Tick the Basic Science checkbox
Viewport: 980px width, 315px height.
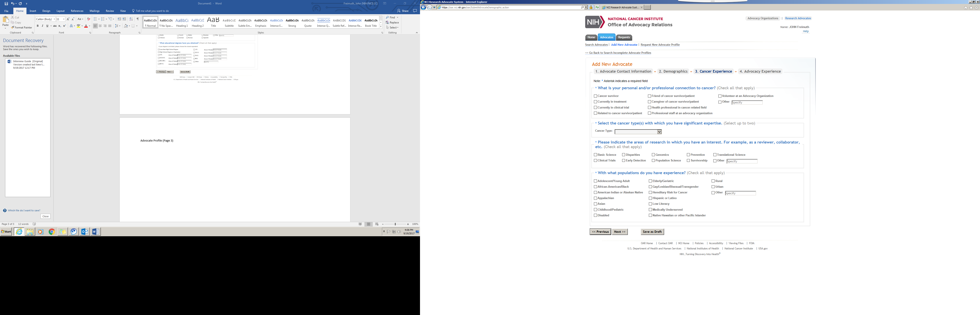click(x=595, y=155)
